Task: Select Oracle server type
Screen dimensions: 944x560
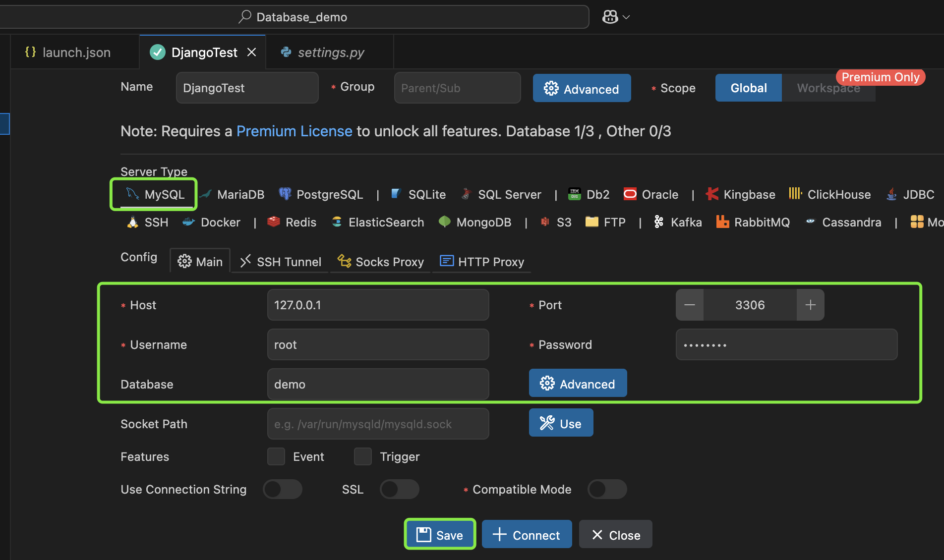Action: (x=650, y=194)
